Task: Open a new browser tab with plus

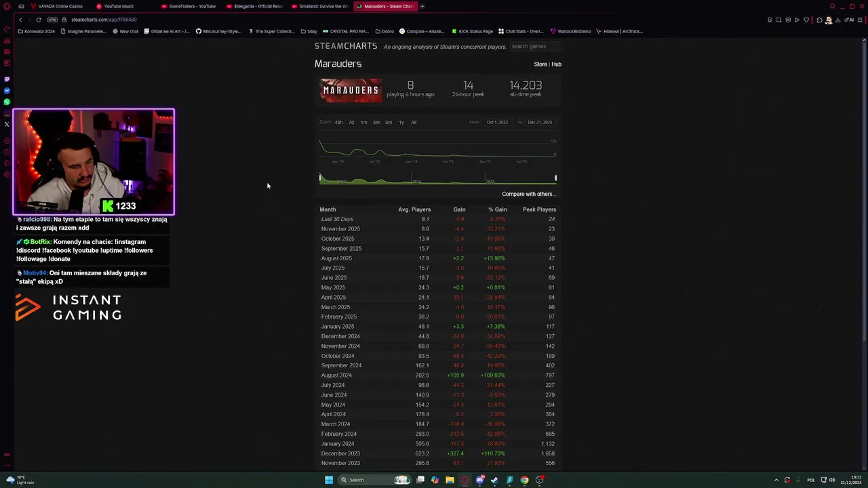Action: 422,6
